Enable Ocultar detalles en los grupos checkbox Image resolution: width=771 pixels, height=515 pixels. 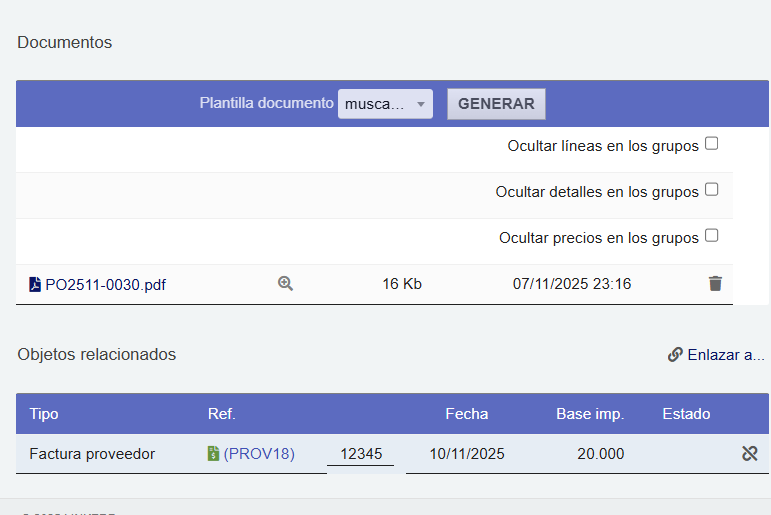pyautogui.click(x=712, y=189)
